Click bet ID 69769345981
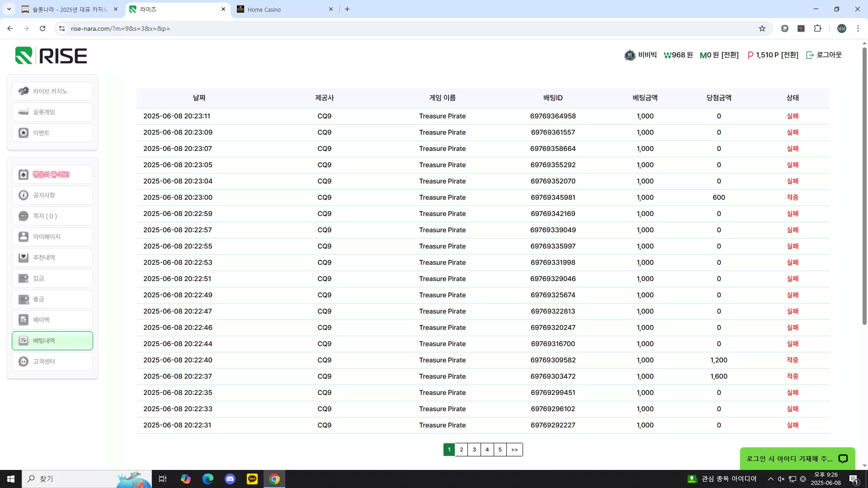 (x=553, y=197)
